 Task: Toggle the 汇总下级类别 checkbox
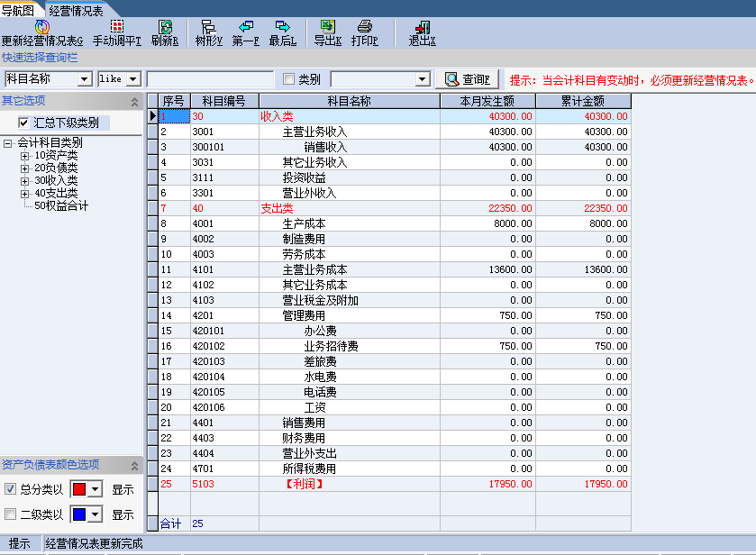tap(24, 123)
